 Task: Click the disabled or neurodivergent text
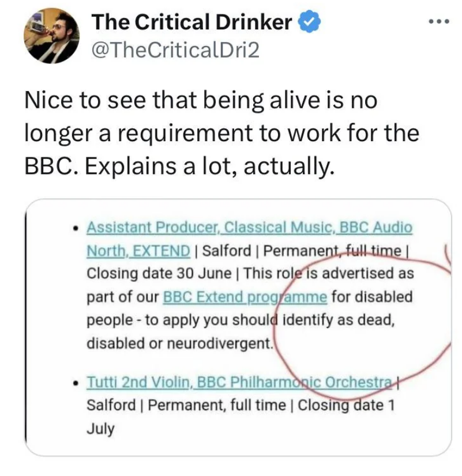pyautogui.click(x=179, y=343)
